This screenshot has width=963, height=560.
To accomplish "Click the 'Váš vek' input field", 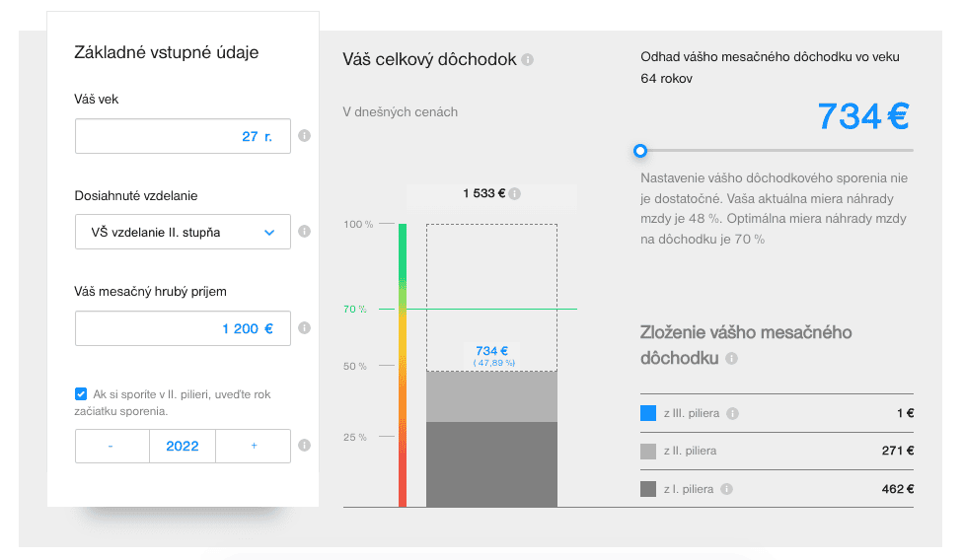I will (183, 136).
